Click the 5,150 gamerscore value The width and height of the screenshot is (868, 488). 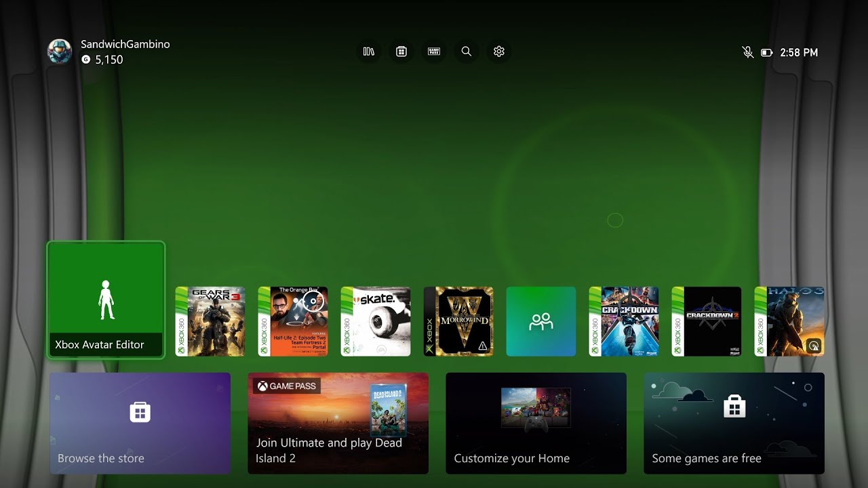tap(109, 60)
